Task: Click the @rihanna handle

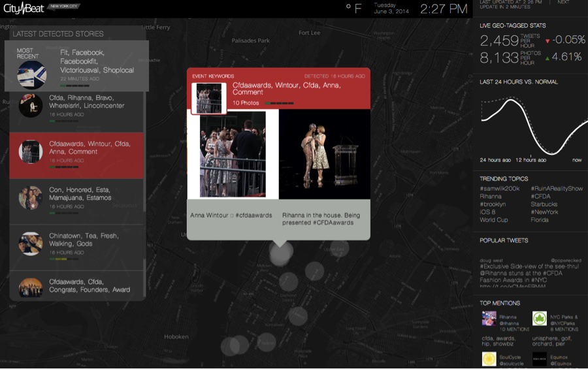Action: [x=509, y=323]
